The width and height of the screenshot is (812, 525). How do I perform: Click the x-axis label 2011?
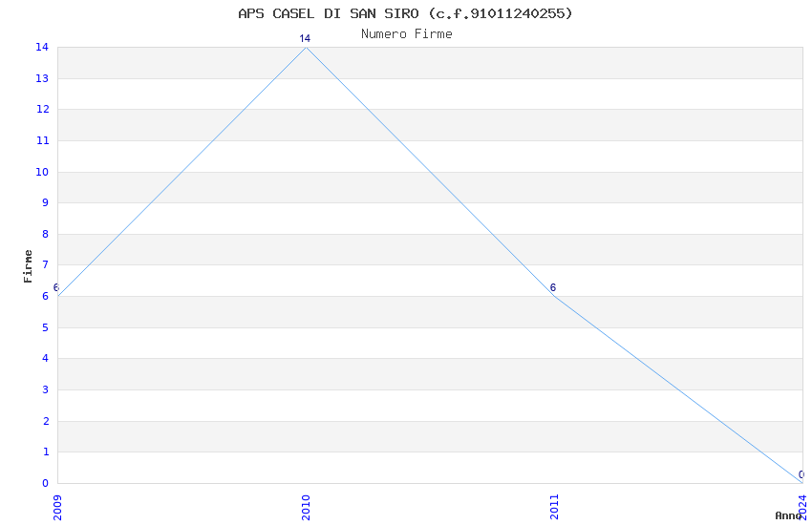555,507
